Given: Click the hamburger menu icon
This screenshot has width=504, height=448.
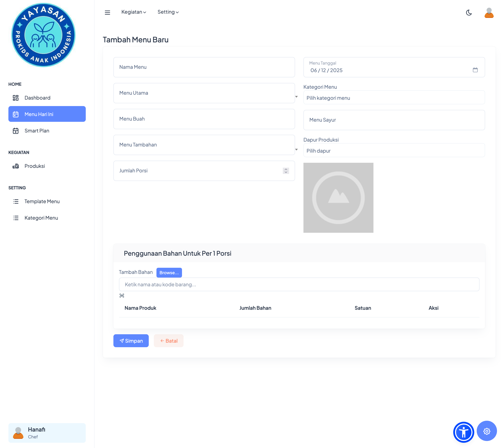Looking at the screenshot, I should click(x=107, y=12).
